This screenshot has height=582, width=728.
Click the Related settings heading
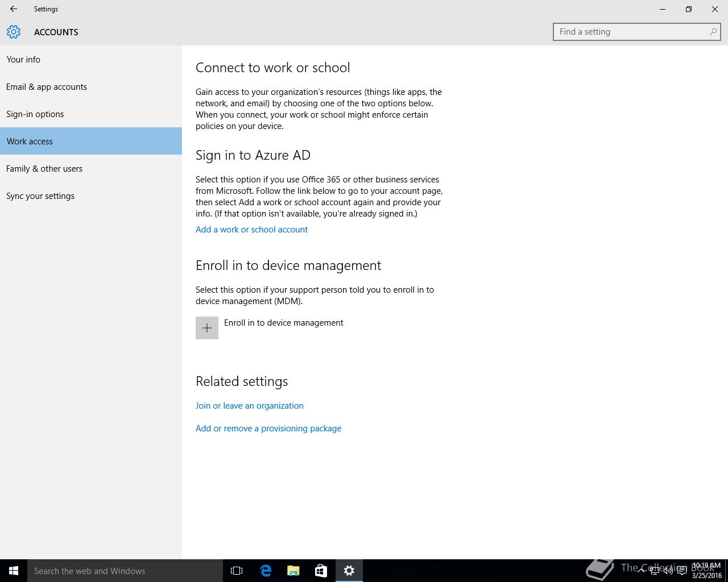pos(242,381)
